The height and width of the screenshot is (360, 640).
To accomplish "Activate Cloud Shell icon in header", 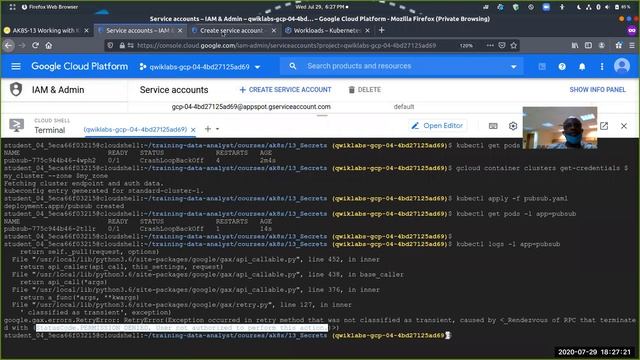I will click(x=542, y=66).
